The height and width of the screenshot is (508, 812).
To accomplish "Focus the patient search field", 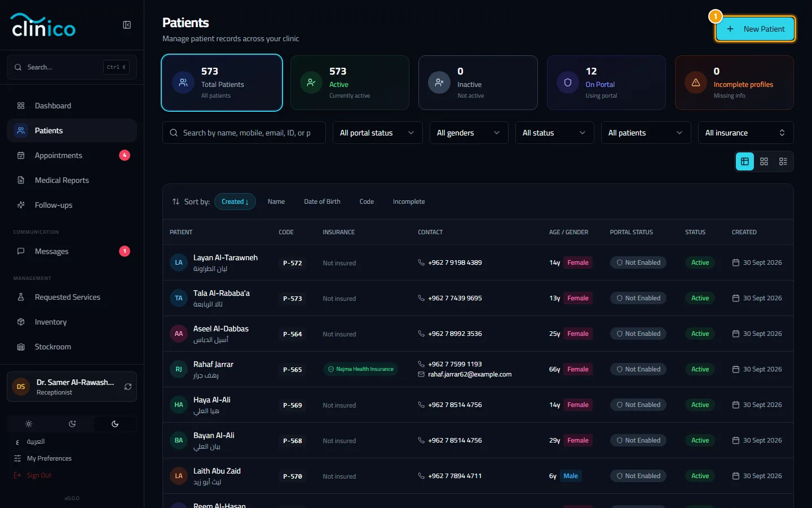I will pos(244,133).
